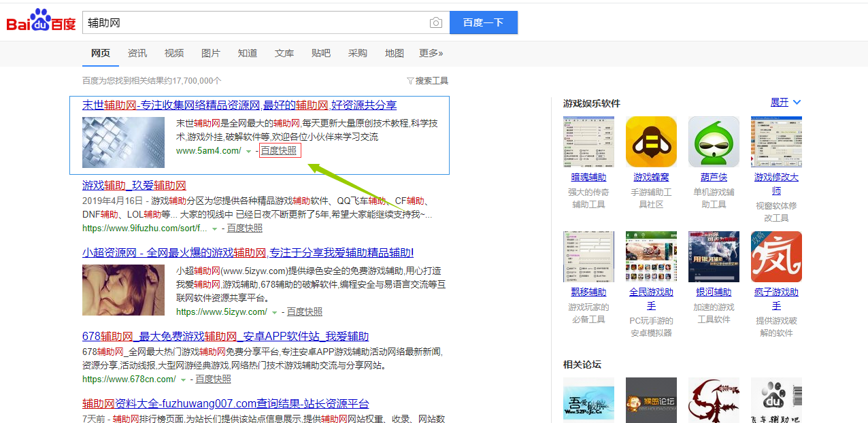Select the 网页 tab
The image size is (868, 423).
(101, 53)
